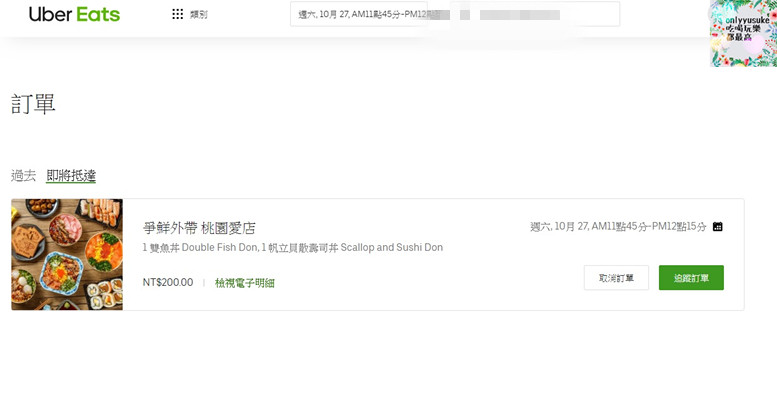Click the blurred delivery address field
Viewport: 777px width, 411px height.
coord(535,14)
